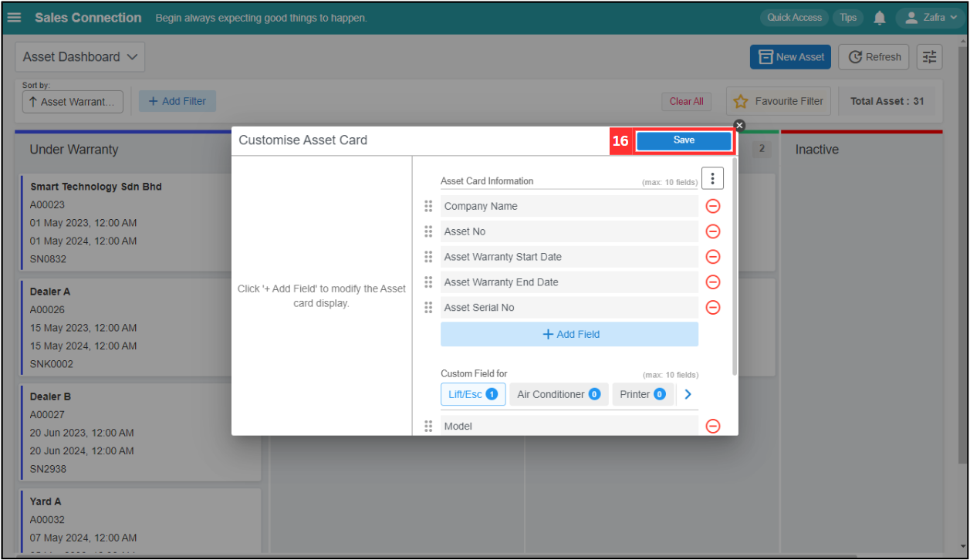Grab the Model field drag handle

428,426
